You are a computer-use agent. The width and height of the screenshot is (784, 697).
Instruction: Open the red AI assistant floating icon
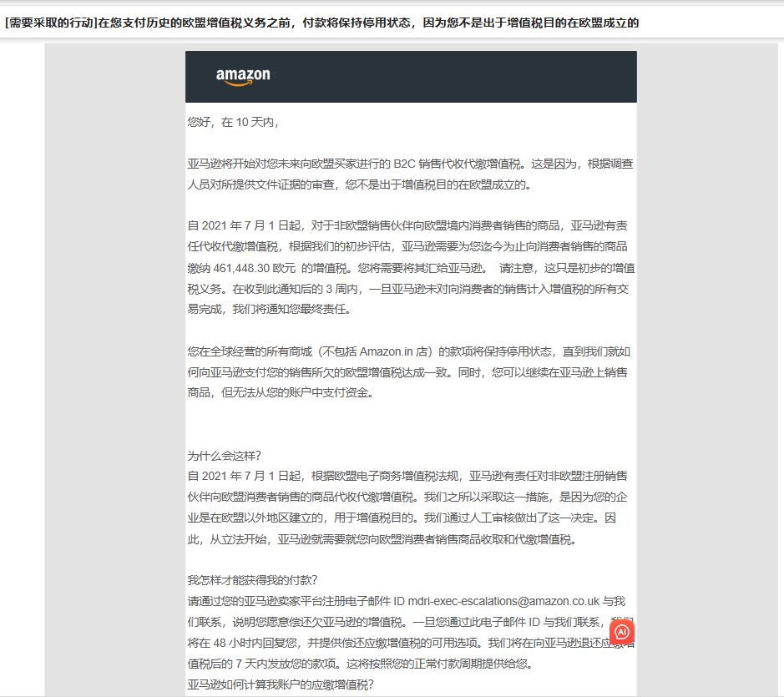tap(622, 633)
